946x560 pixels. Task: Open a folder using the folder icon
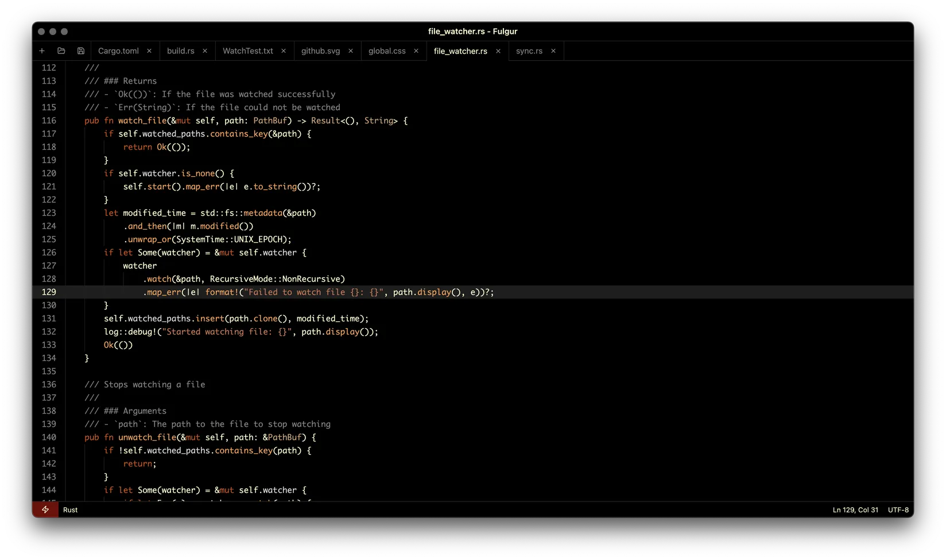point(61,51)
